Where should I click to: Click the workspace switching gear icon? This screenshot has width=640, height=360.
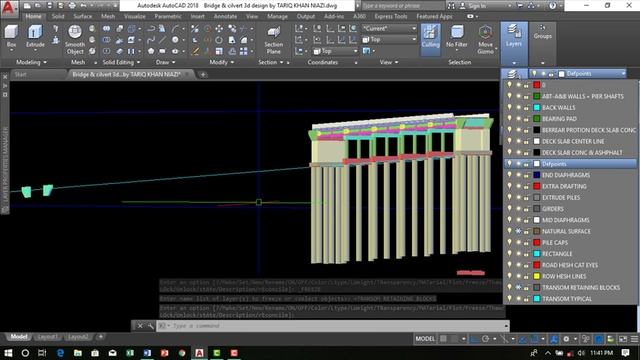[x=566, y=339]
